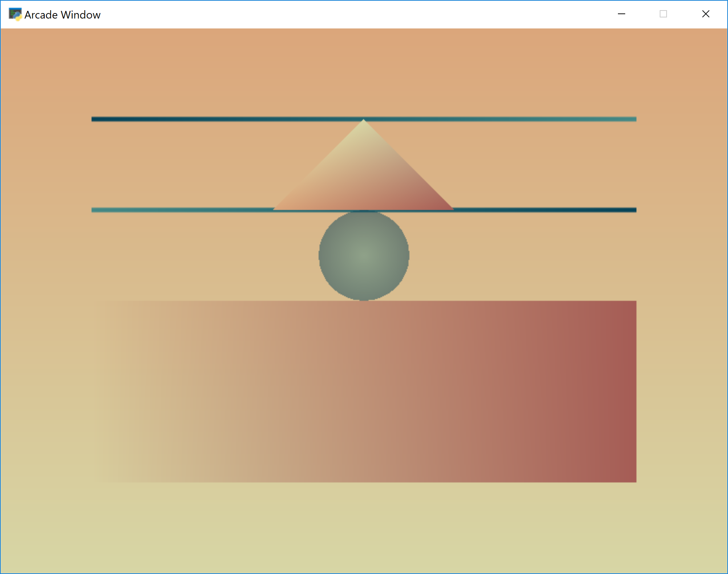This screenshot has height=574, width=728.
Task: Click the Arcade Window title text
Action: click(x=62, y=15)
